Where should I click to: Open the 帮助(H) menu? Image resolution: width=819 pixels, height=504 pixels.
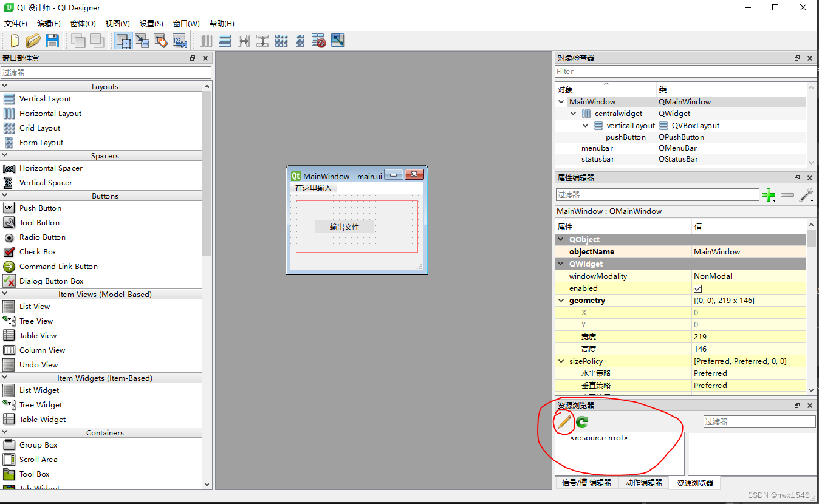click(222, 24)
